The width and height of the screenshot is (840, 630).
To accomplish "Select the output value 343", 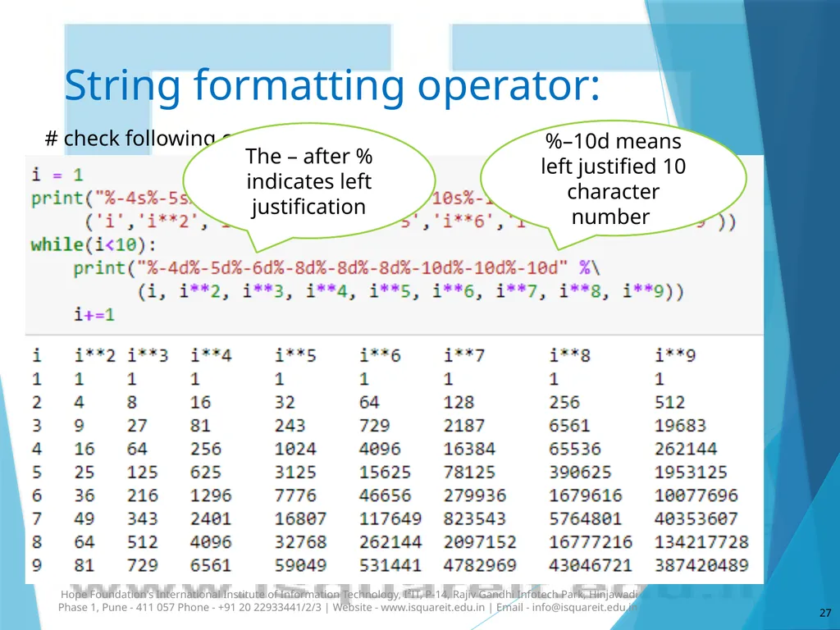I will [143, 518].
